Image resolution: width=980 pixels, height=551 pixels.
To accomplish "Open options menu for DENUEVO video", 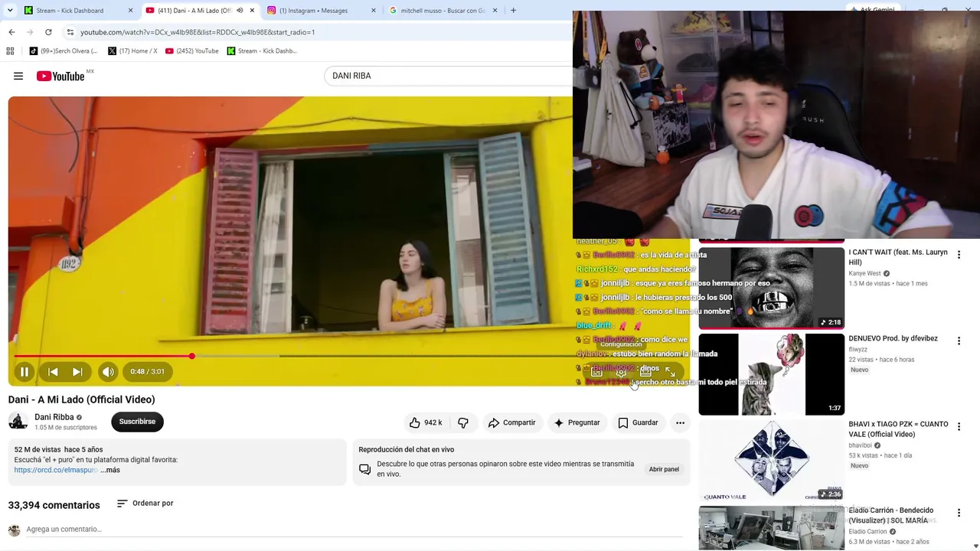I will pyautogui.click(x=959, y=341).
